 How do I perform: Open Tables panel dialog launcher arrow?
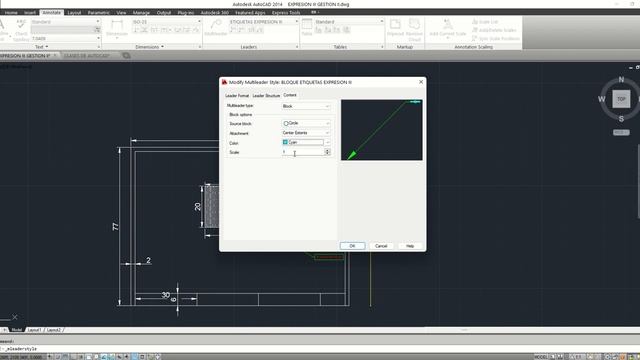[382, 47]
